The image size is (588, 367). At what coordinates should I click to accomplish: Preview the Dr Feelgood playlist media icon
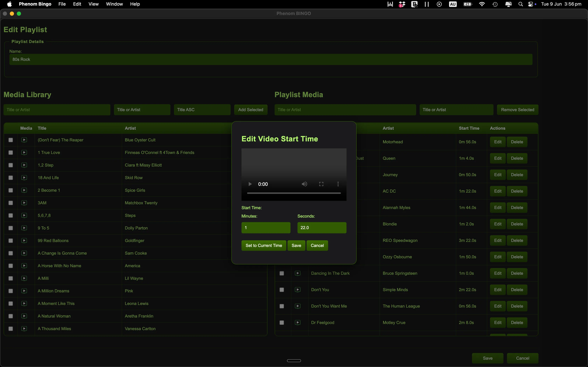pyautogui.click(x=298, y=323)
